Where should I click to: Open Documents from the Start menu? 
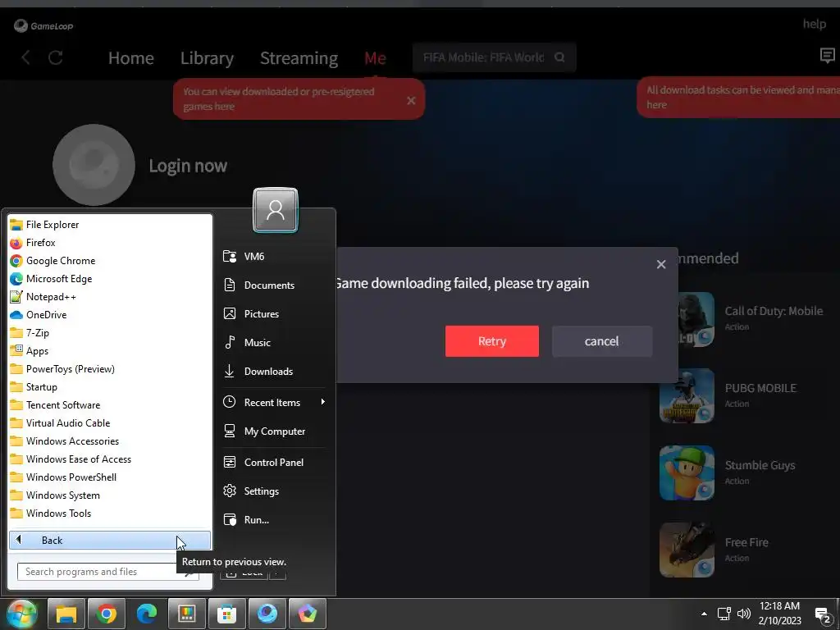point(273,285)
